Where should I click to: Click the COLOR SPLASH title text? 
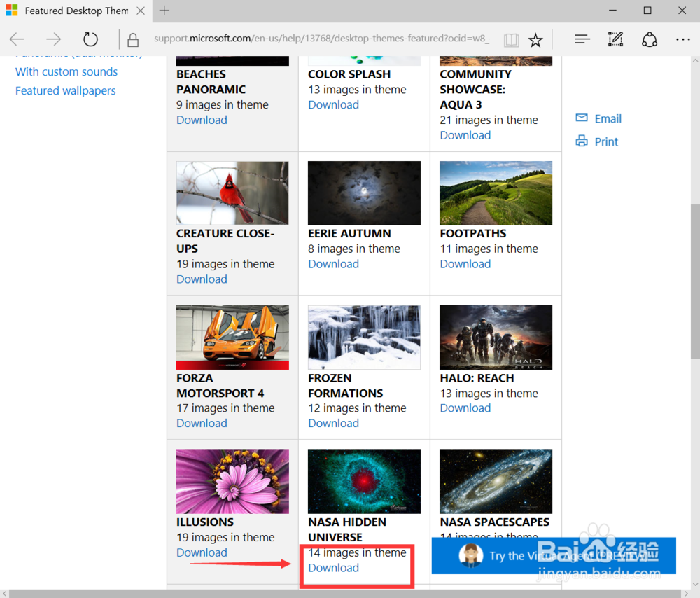349,74
